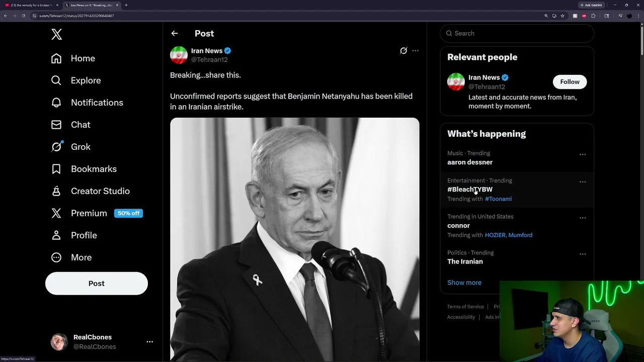644x362 pixels.
Task: Switch to the first browser tab
Action: [31, 5]
